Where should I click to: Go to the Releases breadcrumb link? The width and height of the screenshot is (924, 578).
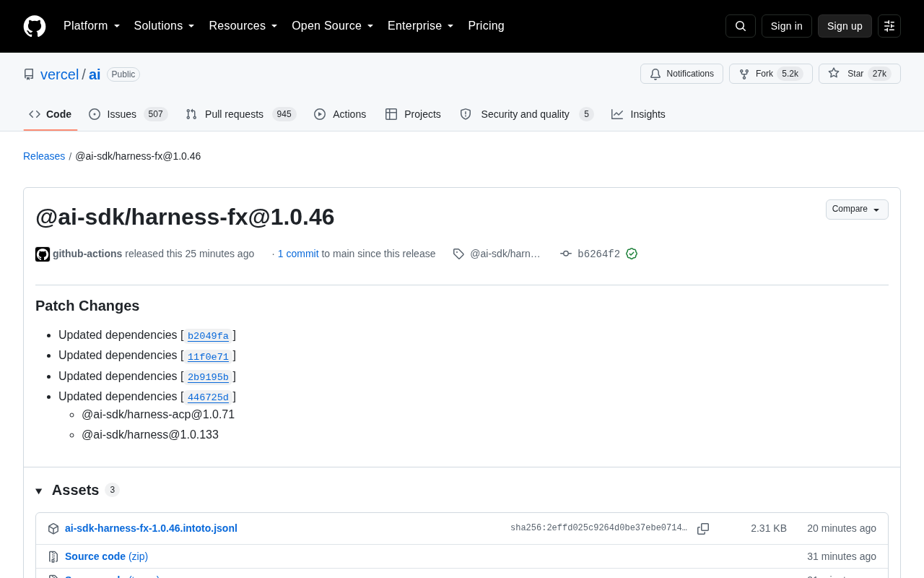pyautogui.click(x=44, y=156)
